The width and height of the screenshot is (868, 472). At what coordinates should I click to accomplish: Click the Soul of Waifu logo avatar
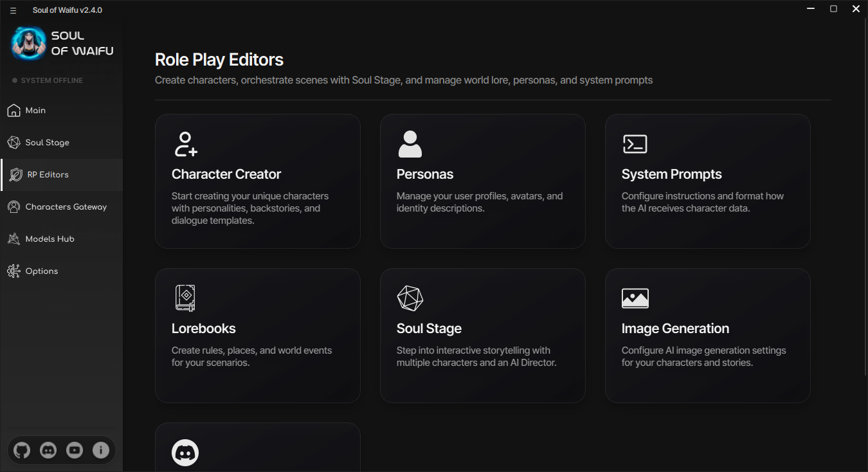[28, 43]
